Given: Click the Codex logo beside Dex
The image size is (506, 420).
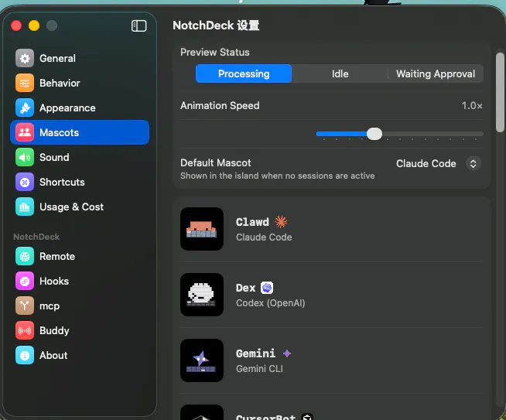Looking at the screenshot, I should coord(267,288).
